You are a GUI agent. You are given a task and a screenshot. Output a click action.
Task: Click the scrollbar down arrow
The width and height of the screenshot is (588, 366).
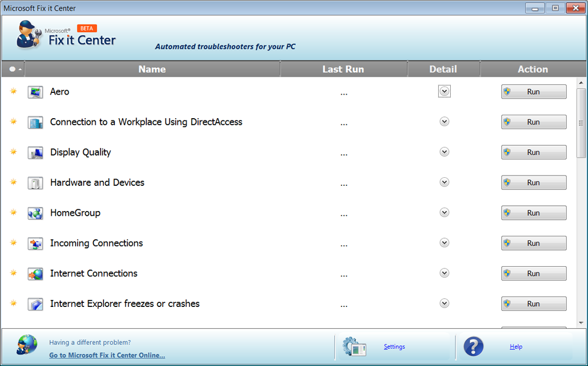point(581,322)
